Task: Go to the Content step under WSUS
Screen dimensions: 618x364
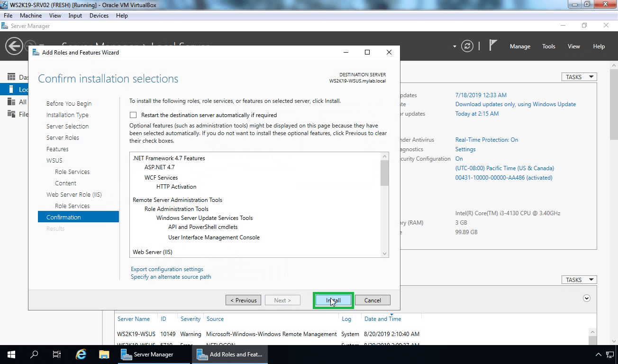Action: click(x=65, y=183)
